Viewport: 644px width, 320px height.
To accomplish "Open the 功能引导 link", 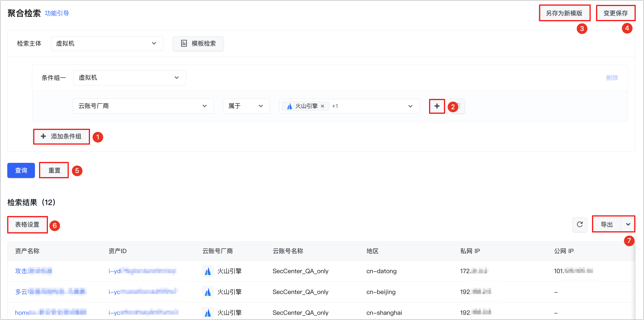I will (57, 13).
